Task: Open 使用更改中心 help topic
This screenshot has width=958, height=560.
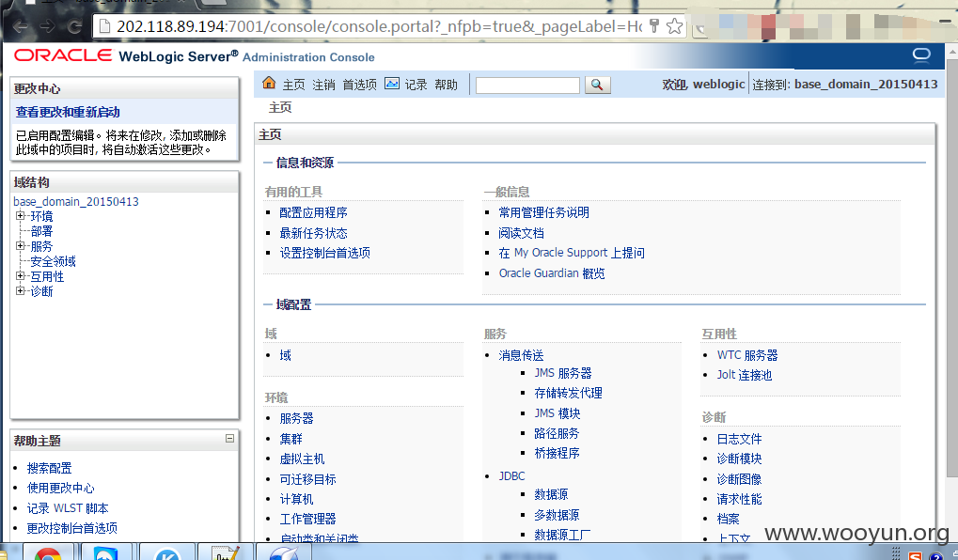Action: [60, 488]
